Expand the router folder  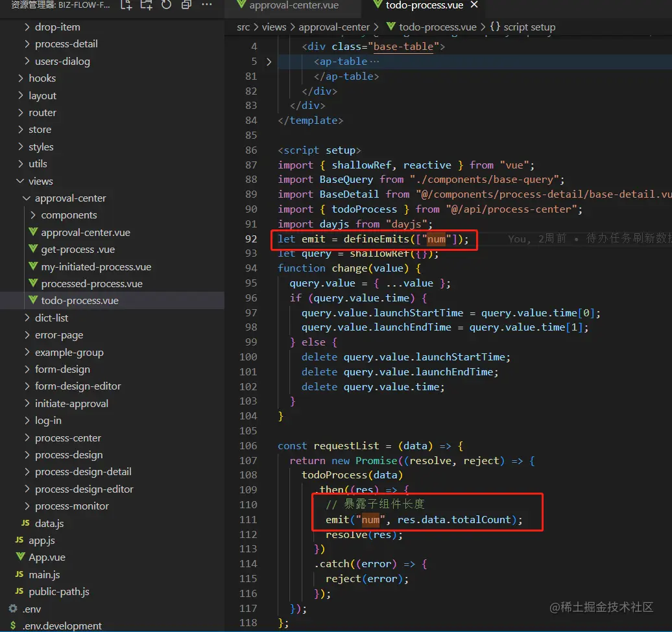coord(42,113)
